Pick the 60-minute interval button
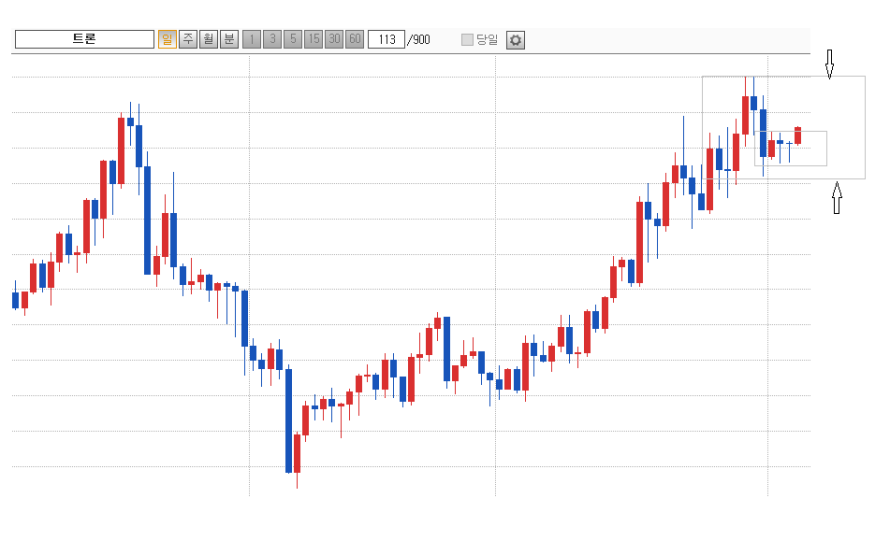The height and width of the screenshot is (555, 890). pos(354,40)
